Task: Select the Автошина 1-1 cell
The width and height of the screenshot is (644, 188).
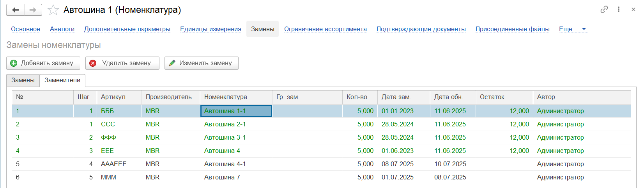Action: coord(236,111)
